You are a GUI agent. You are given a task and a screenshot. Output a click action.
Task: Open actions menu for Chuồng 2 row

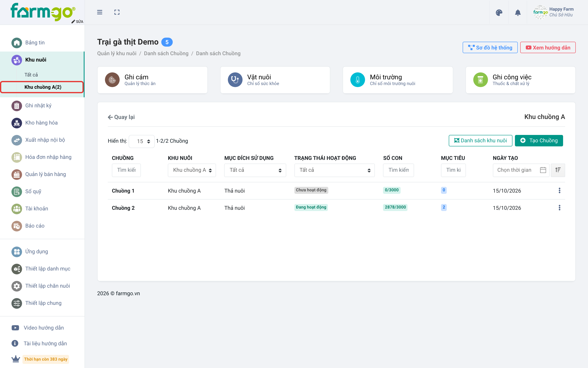pyautogui.click(x=560, y=208)
